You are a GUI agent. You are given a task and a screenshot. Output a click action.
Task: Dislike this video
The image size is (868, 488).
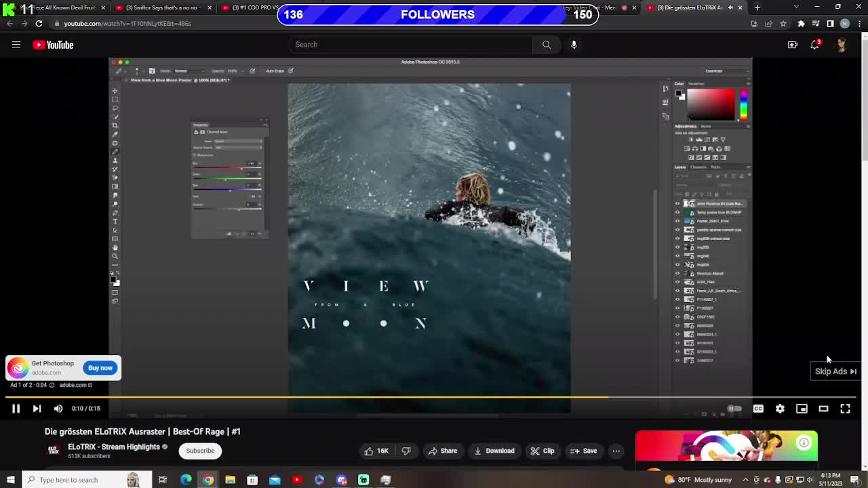(406, 451)
